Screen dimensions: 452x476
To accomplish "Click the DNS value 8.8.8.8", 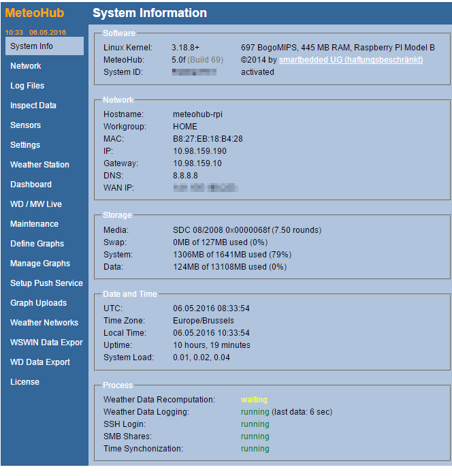I will click(185, 176).
